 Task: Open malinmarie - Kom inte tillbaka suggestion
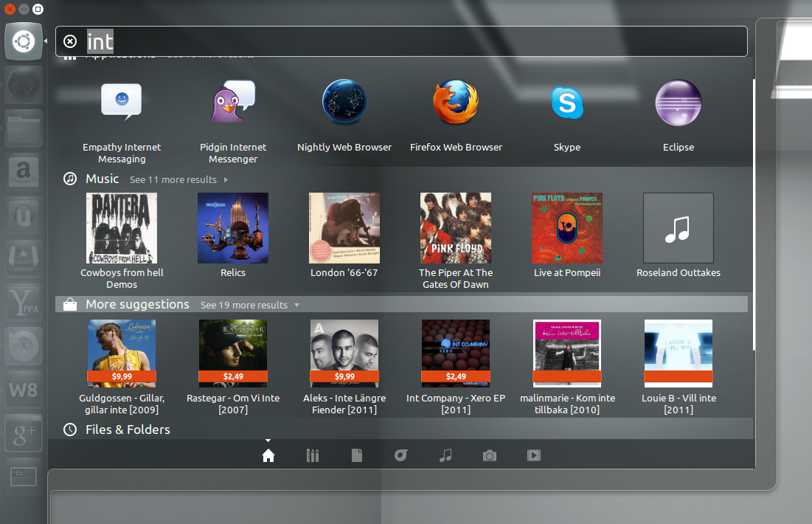(567, 367)
